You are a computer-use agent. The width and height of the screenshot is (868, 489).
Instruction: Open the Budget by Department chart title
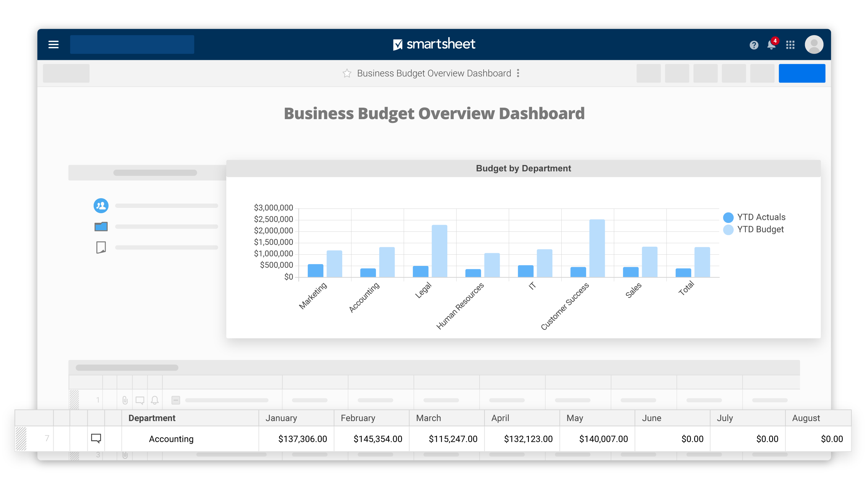(523, 168)
